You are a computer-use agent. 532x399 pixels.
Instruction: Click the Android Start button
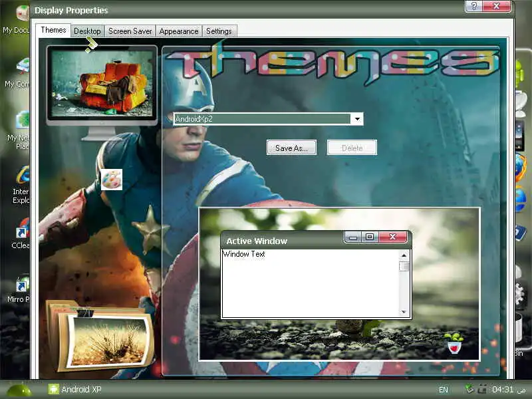pyautogui.click(x=19, y=390)
